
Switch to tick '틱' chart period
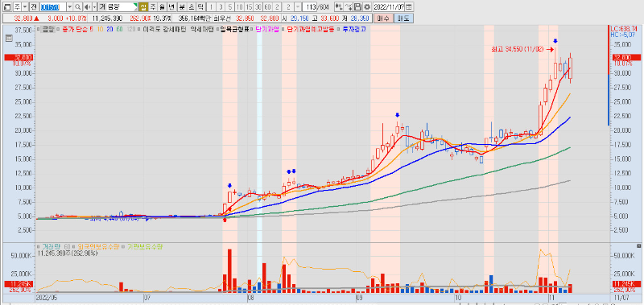[200, 7]
